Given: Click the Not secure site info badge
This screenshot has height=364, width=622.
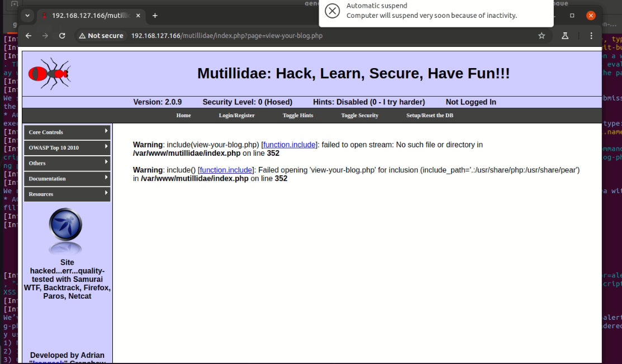Looking at the screenshot, I should (101, 36).
